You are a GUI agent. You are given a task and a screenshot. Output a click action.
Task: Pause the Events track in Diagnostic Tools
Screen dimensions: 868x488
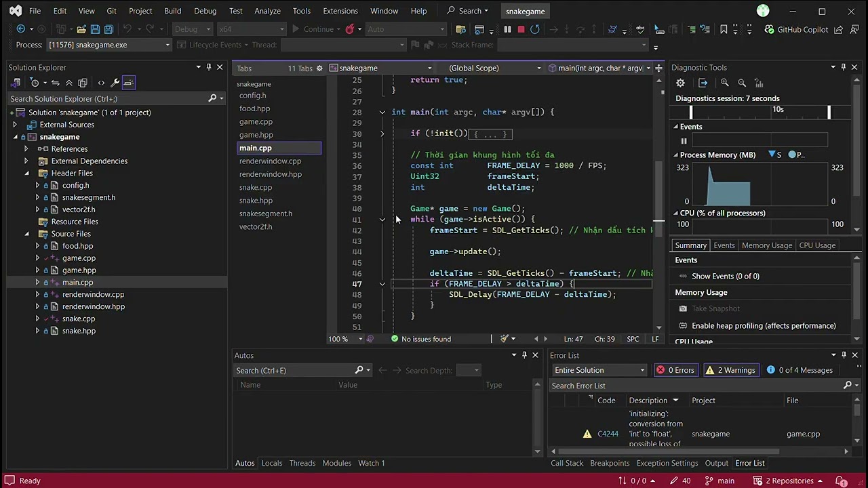point(684,141)
